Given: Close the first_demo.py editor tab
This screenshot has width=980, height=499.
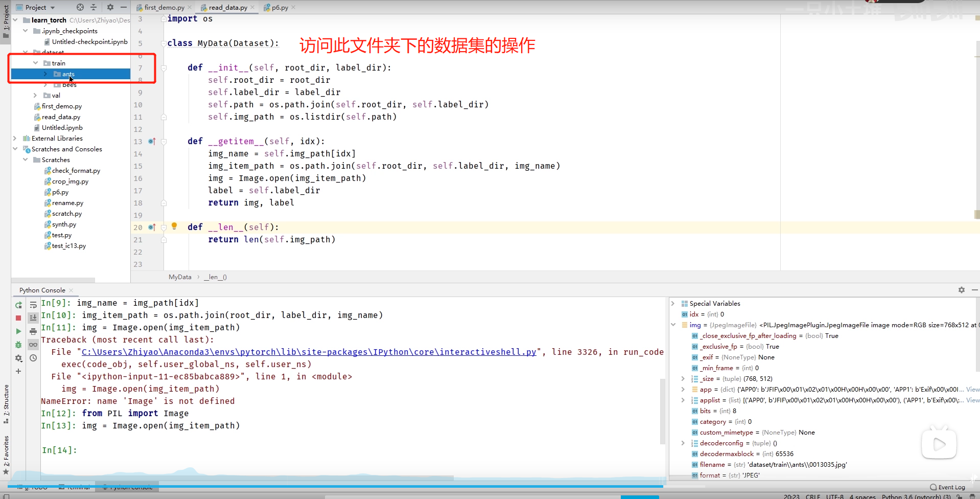Looking at the screenshot, I should point(190,7).
